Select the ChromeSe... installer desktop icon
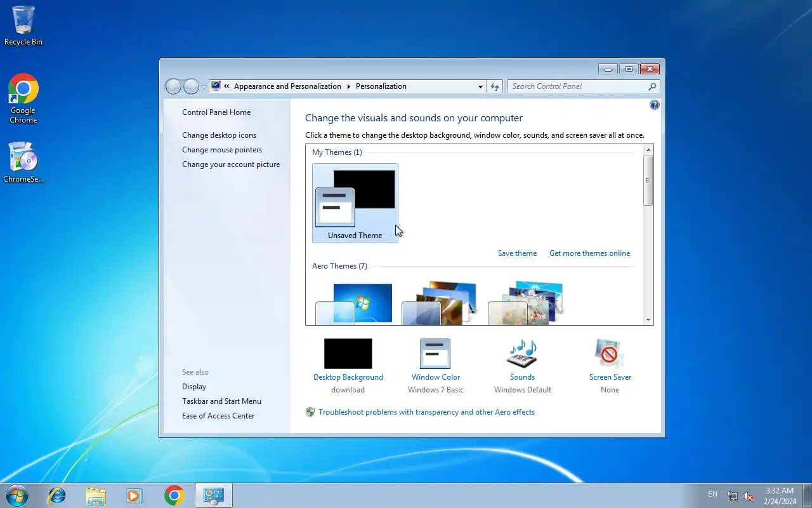This screenshot has width=812, height=508. point(23,163)
